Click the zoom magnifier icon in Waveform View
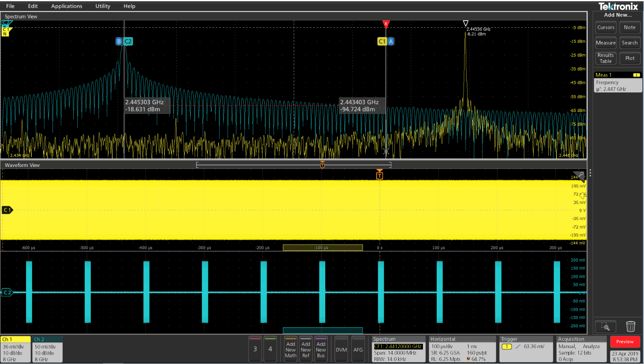The image size is (644, 364). (580, 175)
